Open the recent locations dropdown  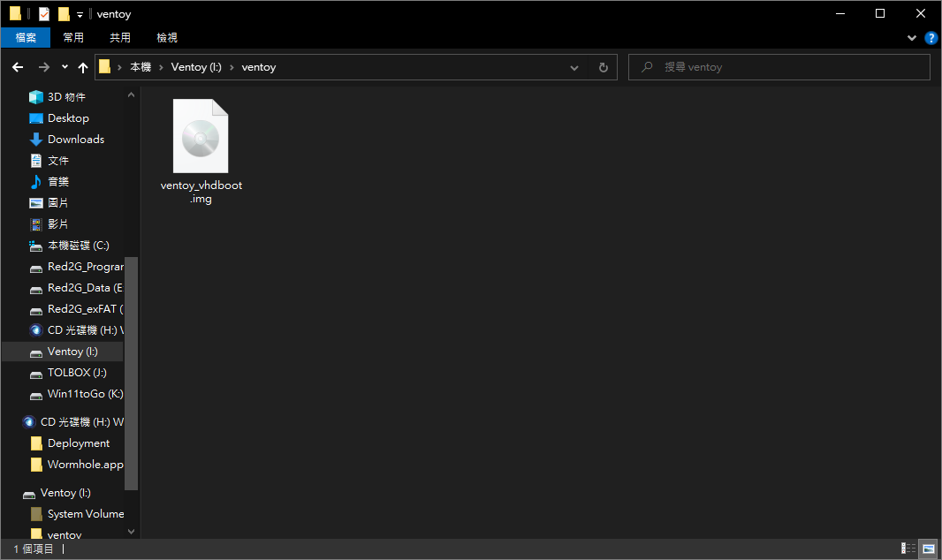click(x=65, y=67)
